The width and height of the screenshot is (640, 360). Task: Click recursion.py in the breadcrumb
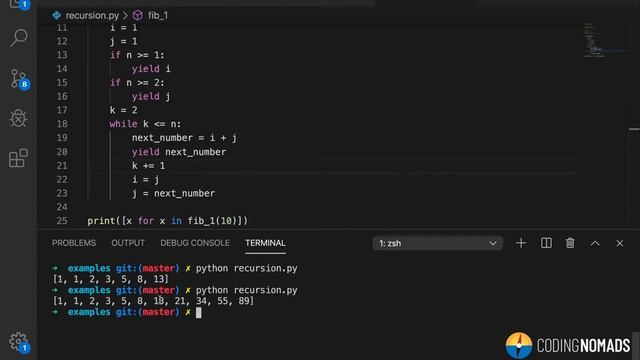point(92,16)
